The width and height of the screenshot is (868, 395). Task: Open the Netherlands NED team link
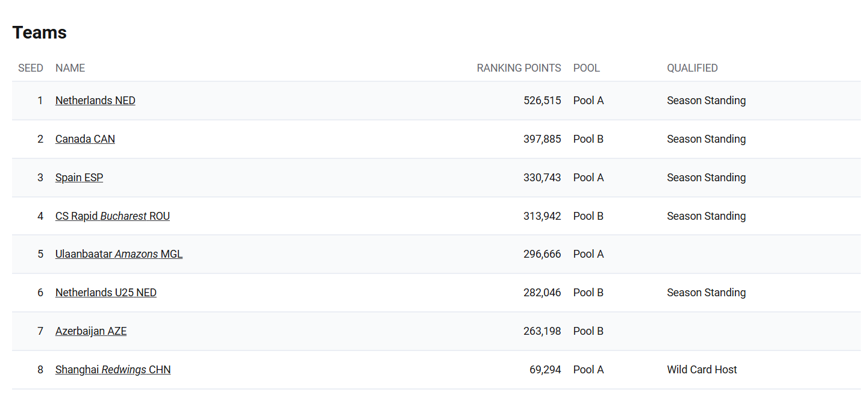point(95,101)
